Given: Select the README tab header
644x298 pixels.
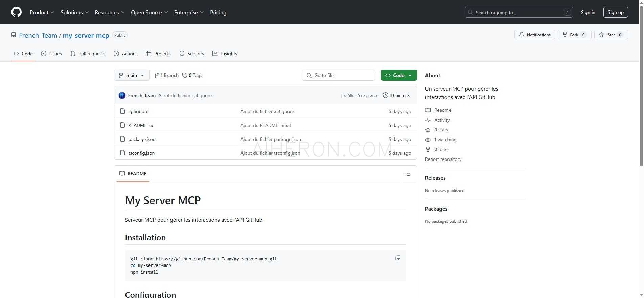Looking at the screenshot, I should [x=133, y=174].
